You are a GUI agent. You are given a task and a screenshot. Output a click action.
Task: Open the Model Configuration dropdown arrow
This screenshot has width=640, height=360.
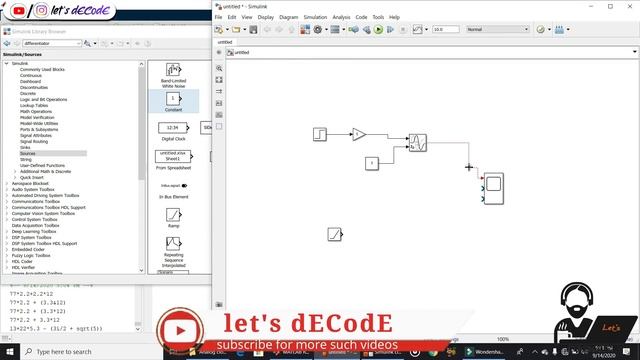point(326,29)
